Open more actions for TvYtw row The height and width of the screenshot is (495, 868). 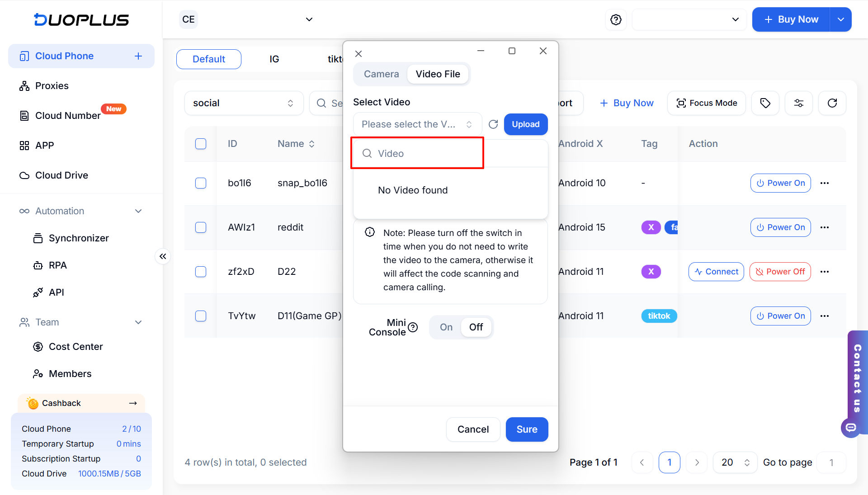coord(825,316)
